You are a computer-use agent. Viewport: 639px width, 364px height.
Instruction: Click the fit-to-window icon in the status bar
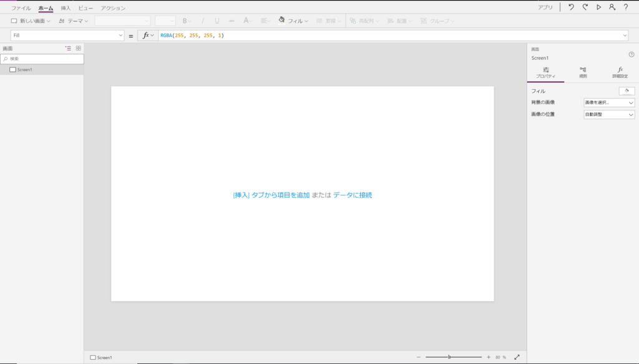pos(517,357)
